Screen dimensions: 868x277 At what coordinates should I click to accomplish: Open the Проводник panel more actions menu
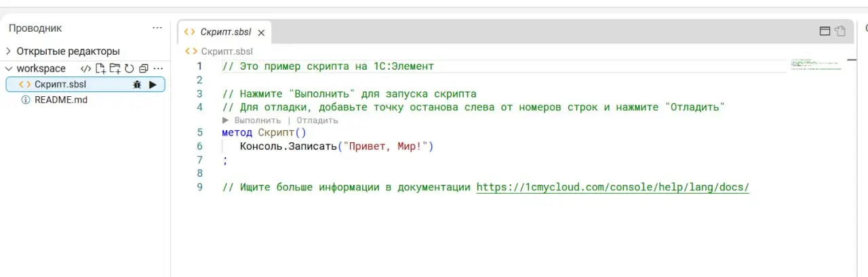click(x=157, y=28)
